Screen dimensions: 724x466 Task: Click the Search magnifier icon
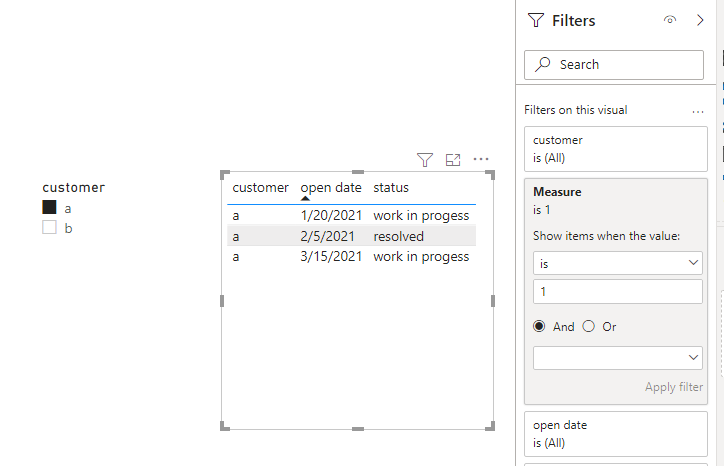tap(543, 64)
